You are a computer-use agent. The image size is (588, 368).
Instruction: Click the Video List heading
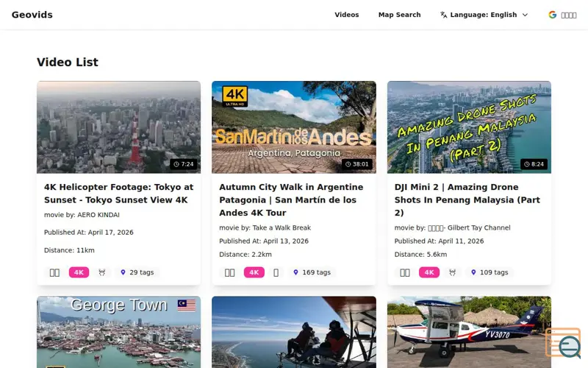[x=68, y=62]
